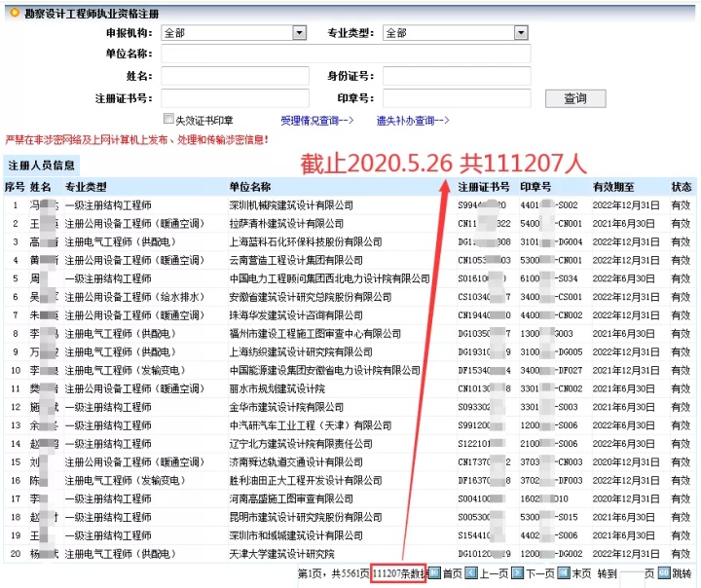The width and height of the screenshot is (701, 588).
Task: Click 昆明市建筑设计研究院股份有限公司 cell
Action: (x=306, y=517)
